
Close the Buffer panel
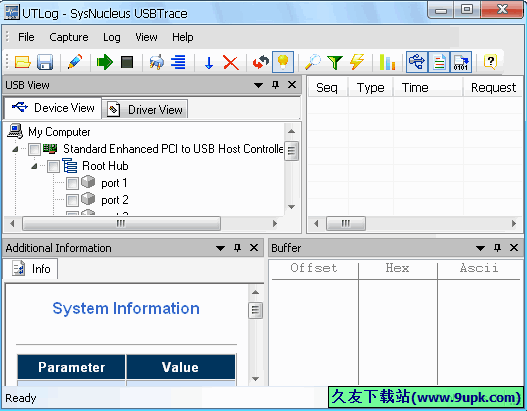pos(514,248)
